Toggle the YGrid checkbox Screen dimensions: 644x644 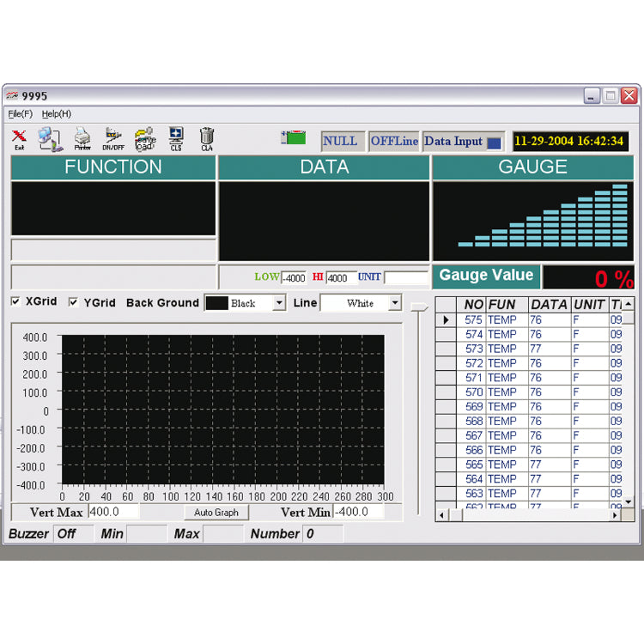click(73, 302)
